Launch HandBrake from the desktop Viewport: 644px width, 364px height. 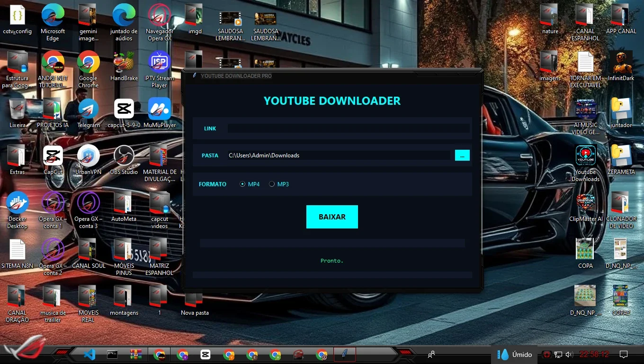tap(124, 66)
